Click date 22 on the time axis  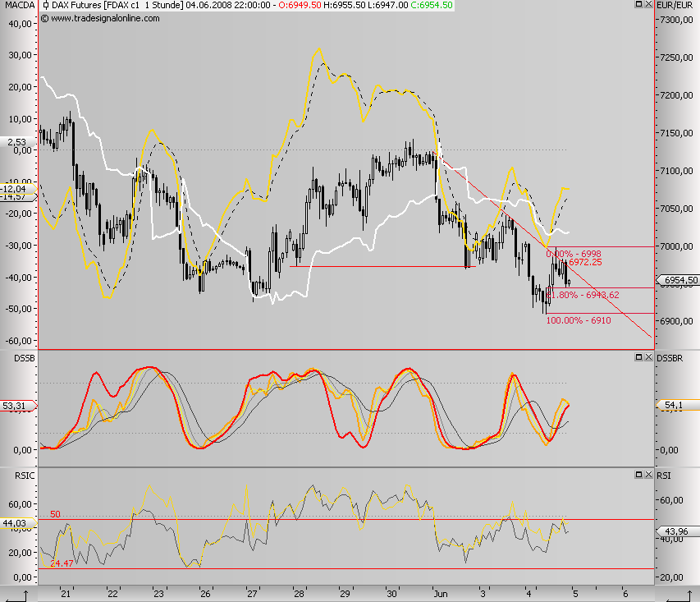112,594
